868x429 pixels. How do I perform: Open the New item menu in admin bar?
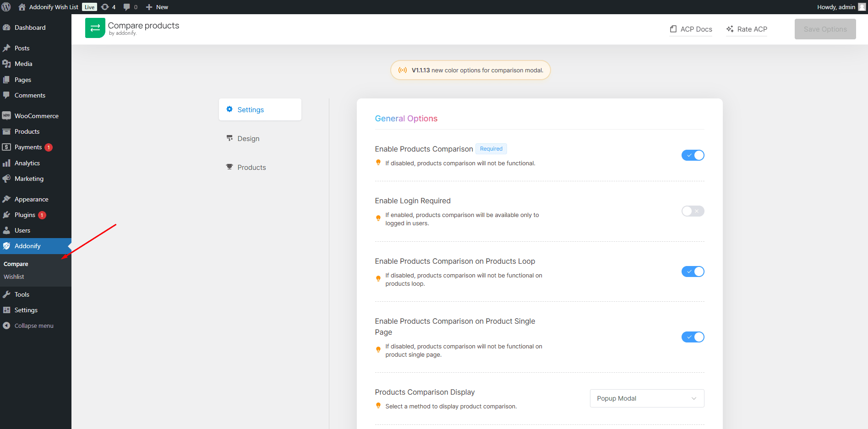click(x=157, y=7)
